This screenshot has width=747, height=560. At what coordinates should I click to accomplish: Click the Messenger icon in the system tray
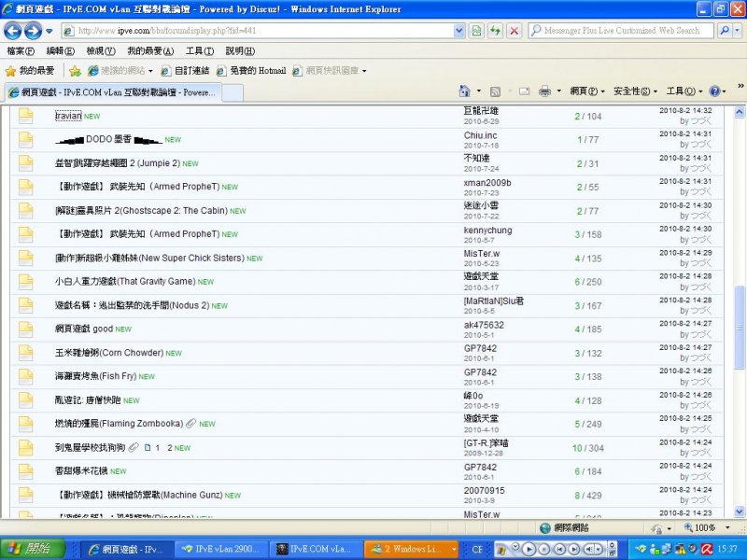click(655, 548)
